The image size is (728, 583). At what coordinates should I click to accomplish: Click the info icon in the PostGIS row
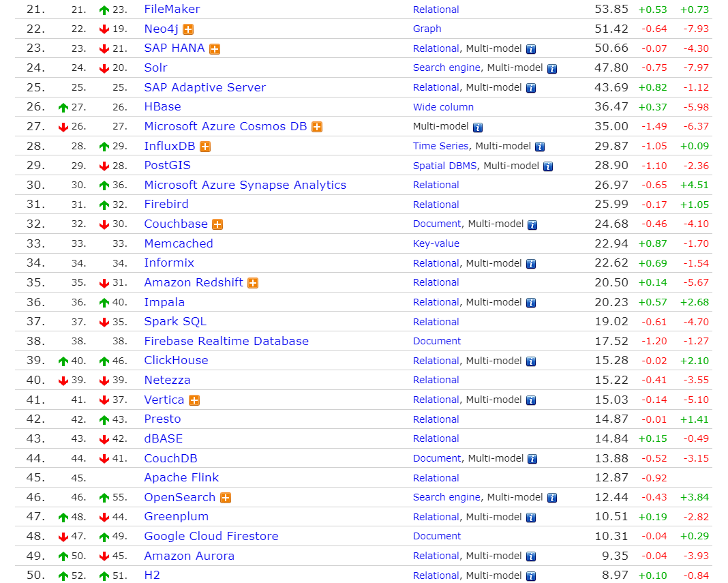[x=548, y=166]
